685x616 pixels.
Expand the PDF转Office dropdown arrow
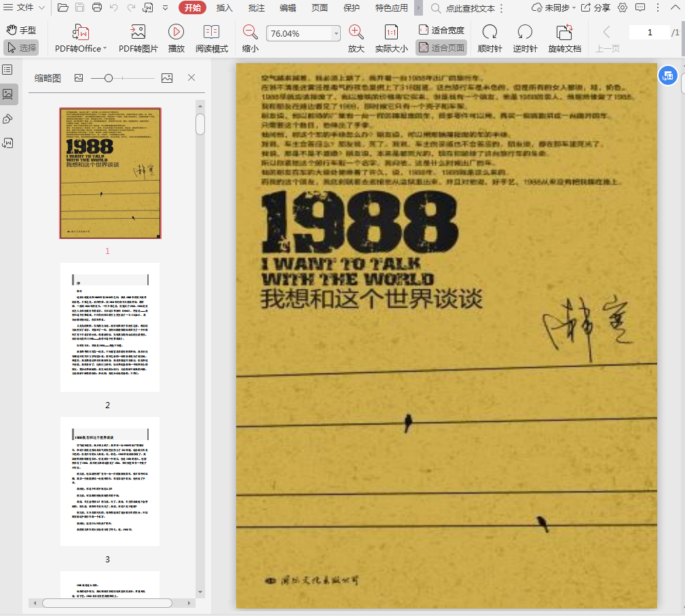tap(105, 48)
